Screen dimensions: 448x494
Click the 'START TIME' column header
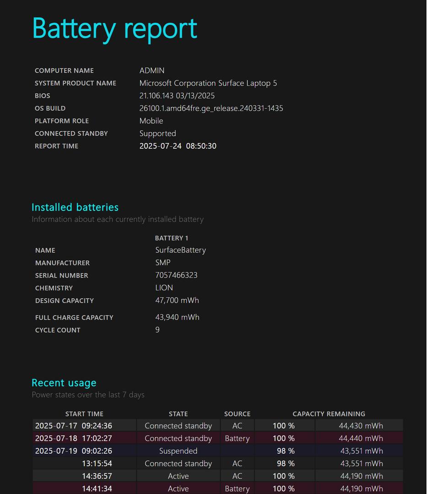pos(84,414)
